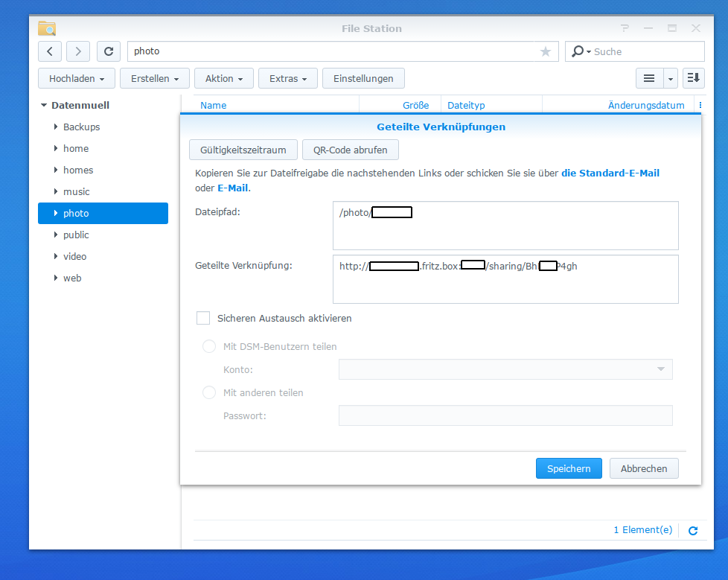Select Mit DSM-Benutzern teilen radio option

point(209,346)
